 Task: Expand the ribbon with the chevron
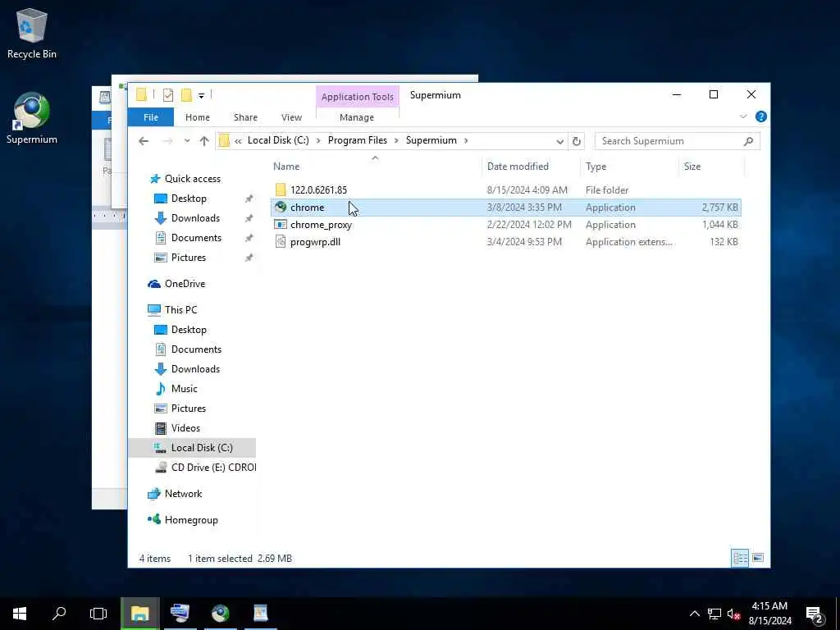743,116
